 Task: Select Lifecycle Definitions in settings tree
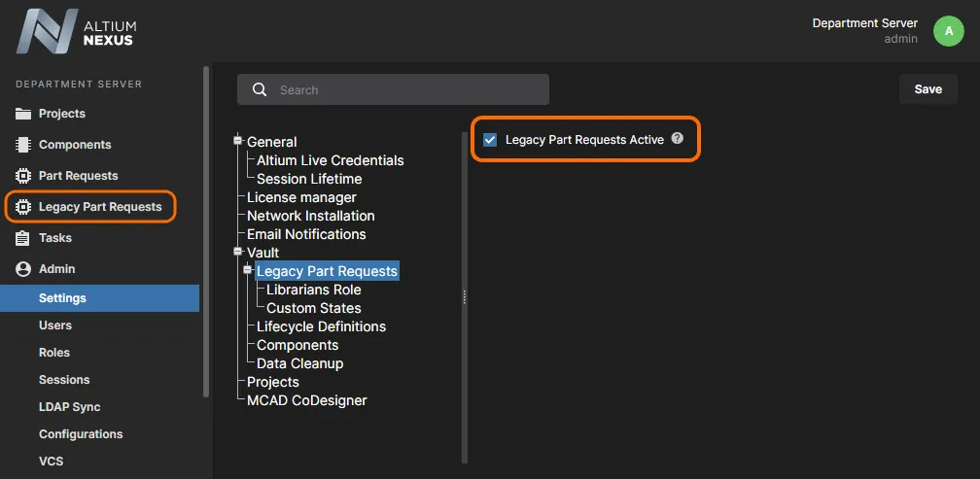click(x=321, y=326)
